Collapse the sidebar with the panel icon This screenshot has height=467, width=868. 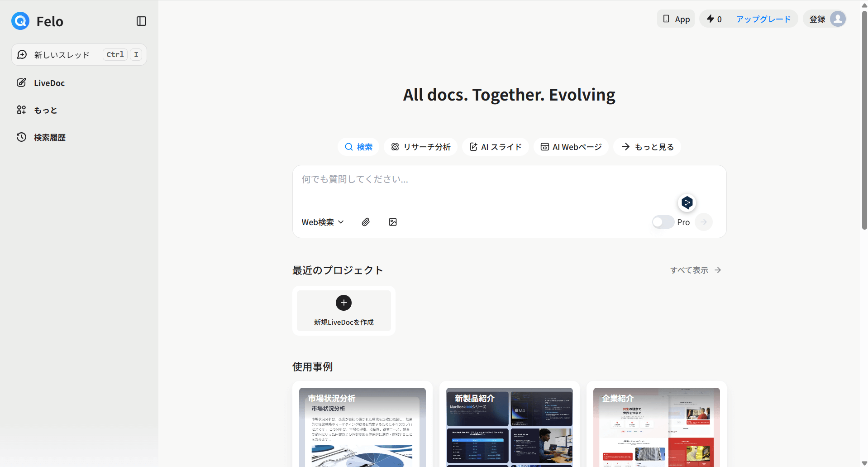click(x=141, y=21)
